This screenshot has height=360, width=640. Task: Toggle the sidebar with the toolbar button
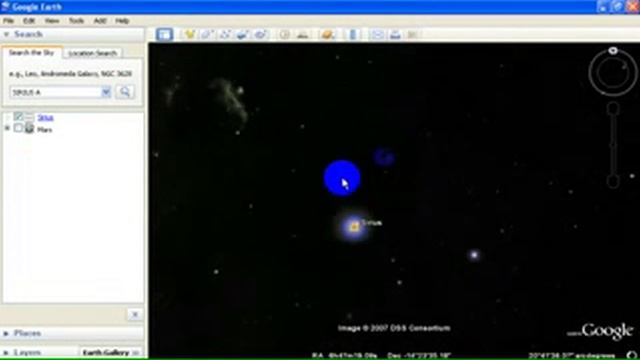pos(164,34)
